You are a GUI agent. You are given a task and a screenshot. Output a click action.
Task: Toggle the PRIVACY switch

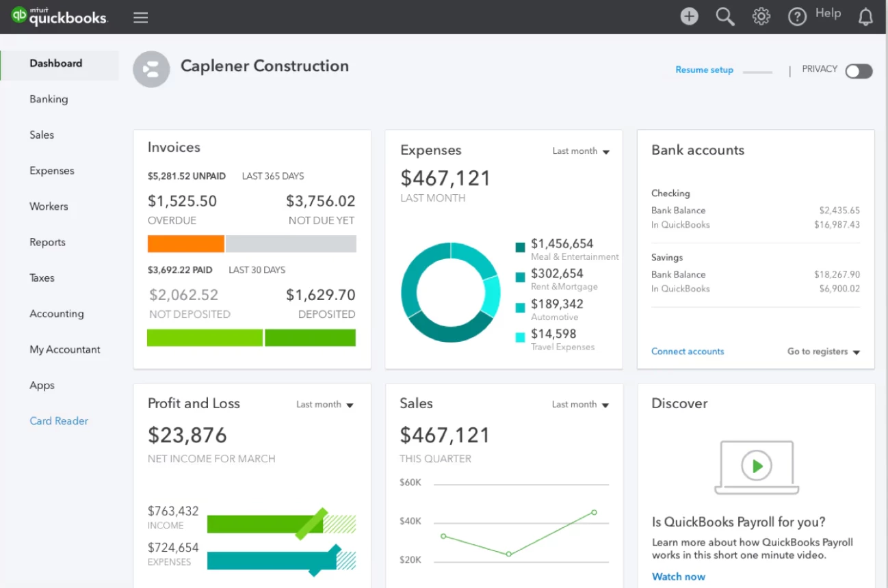(x=859, y=71)
